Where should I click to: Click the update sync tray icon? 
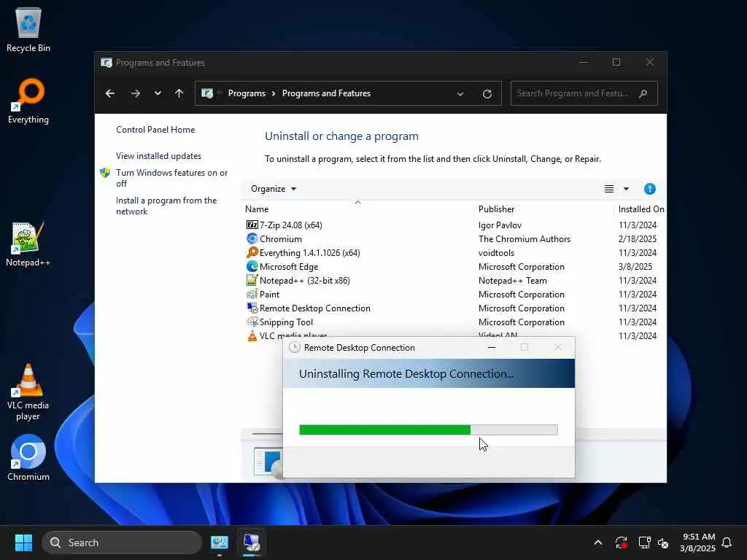622,542
